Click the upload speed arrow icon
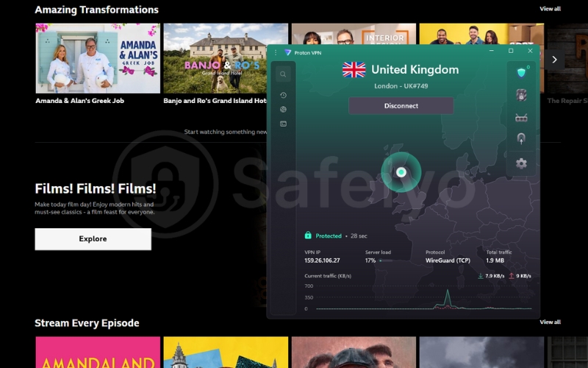588x368 pixels. [511, 275]
